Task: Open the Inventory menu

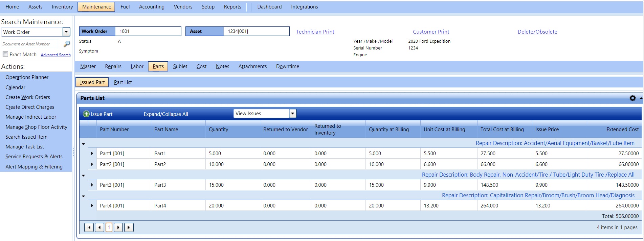Action: click(62, 7)
